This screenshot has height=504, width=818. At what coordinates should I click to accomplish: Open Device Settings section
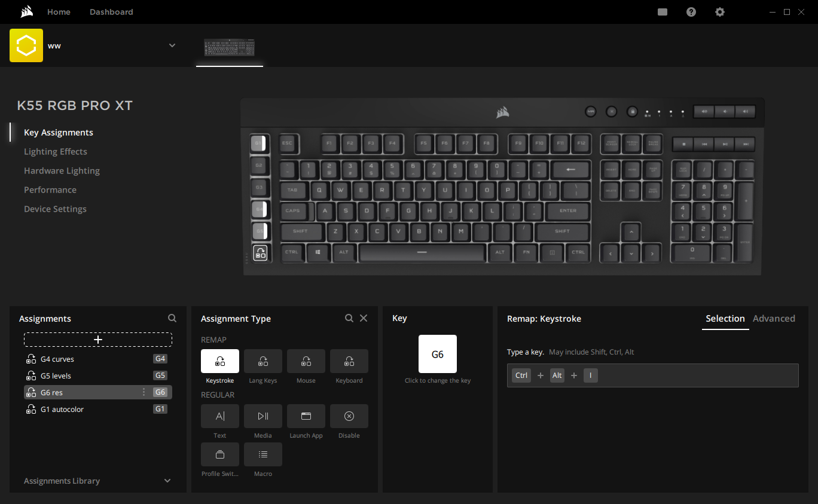point(55,209)
